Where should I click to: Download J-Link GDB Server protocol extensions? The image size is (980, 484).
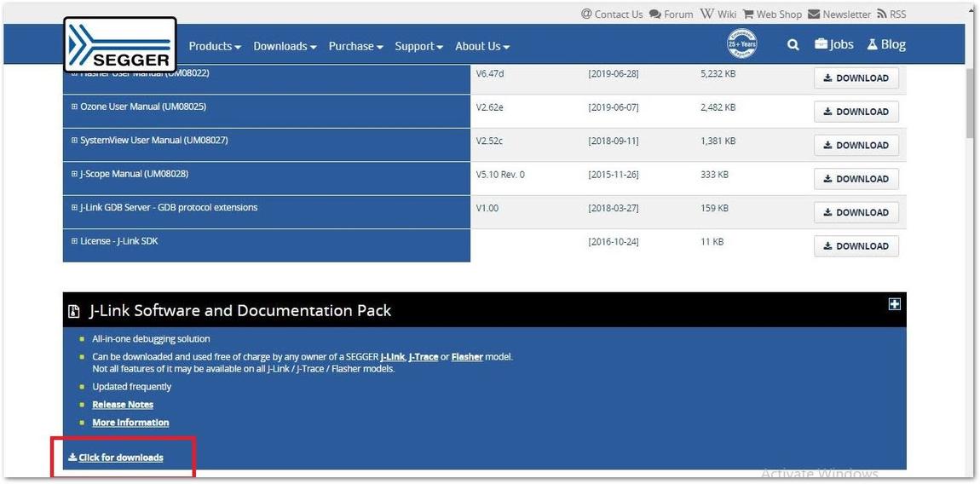856,213
